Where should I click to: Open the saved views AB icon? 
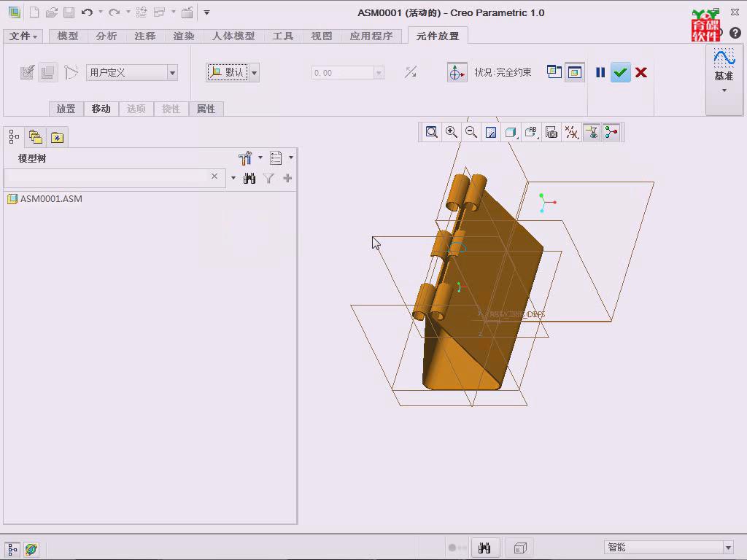pyautogui.click(x=531, y=133)
